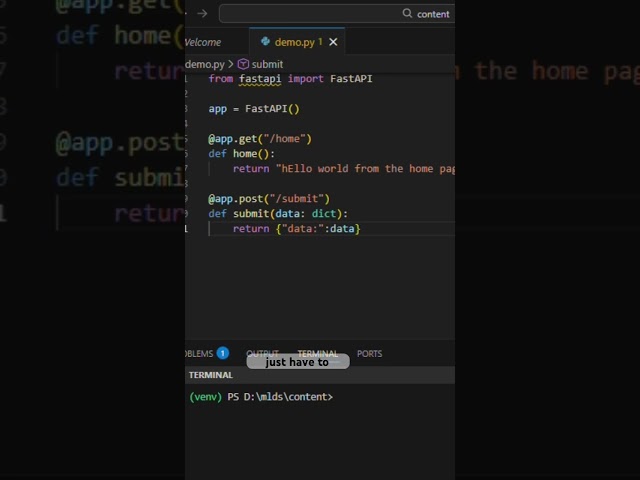Switch to the Welcome tab
Screen dimensions: 640x480
[x=203, y=42]
